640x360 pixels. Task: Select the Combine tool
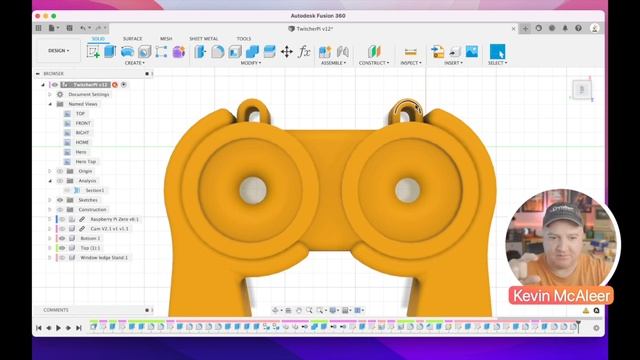(x=252, y=51)
